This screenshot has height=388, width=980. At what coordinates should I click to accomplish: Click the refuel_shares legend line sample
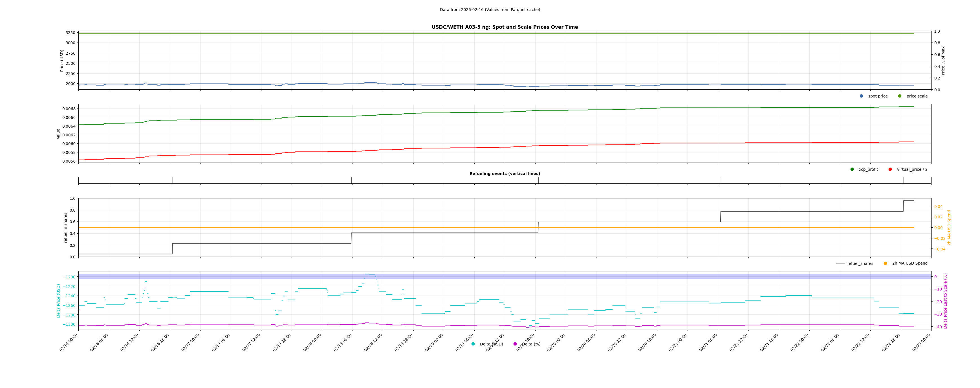coord(840,263)
